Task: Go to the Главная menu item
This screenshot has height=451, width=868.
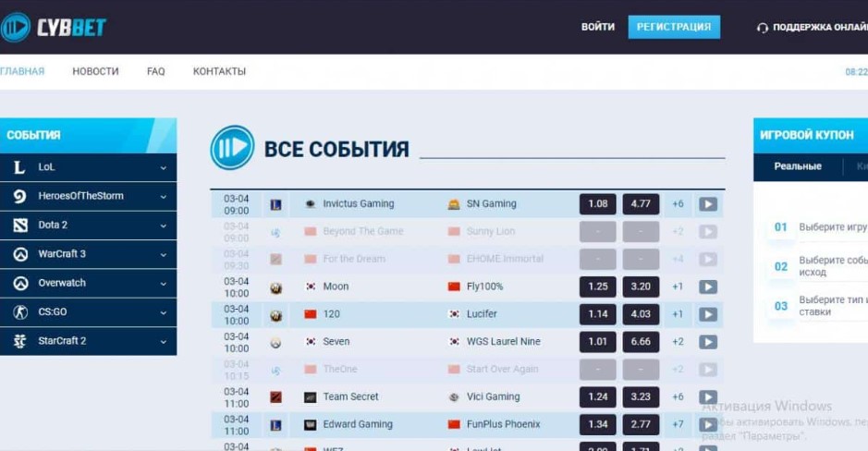Action: 22,71
